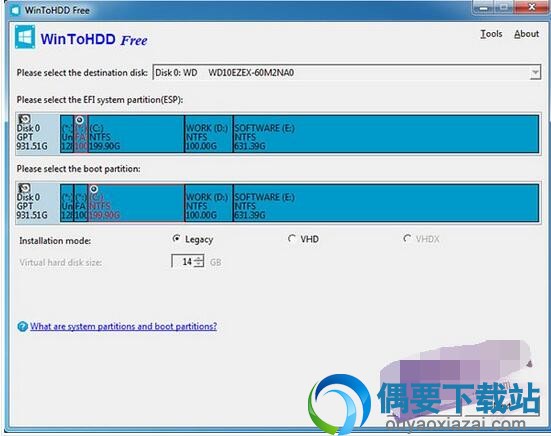Screen dimensions: 551x436
Task: Decrease virtual hard disk size with down arrow
Action: [199, 265]
